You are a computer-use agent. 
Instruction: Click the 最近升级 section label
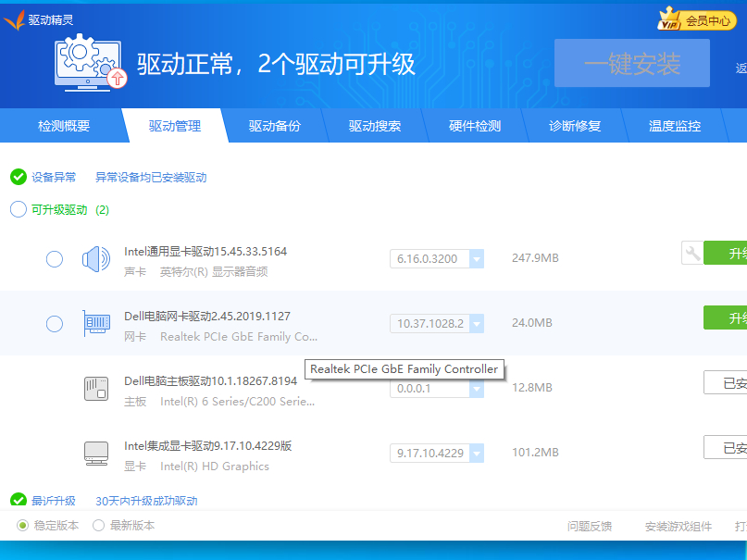tap(54, 501)
